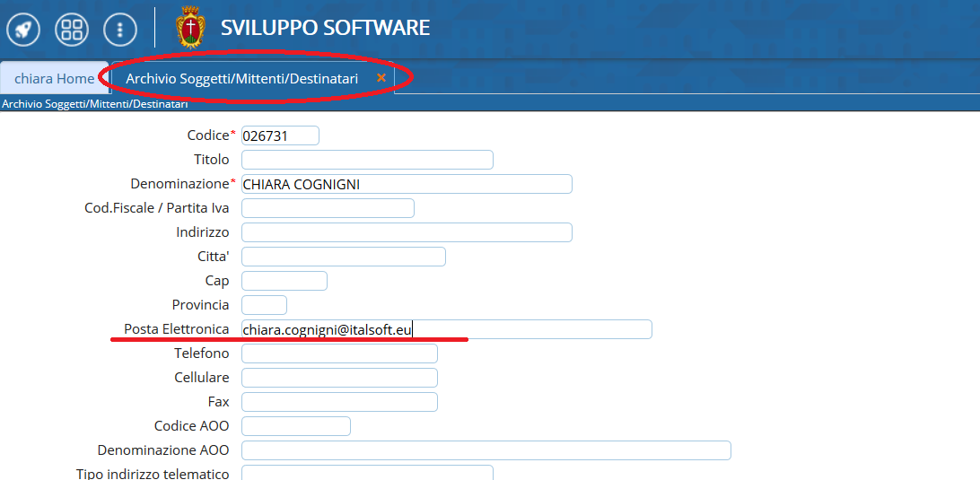Screen dimensions: 980x480
Task: Click into the Titolo field
Action: (367, 160)
